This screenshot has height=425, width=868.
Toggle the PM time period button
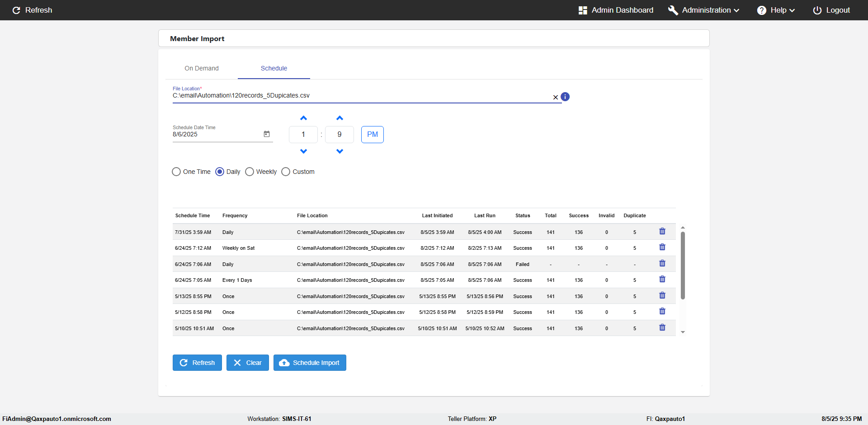[373, 135]
